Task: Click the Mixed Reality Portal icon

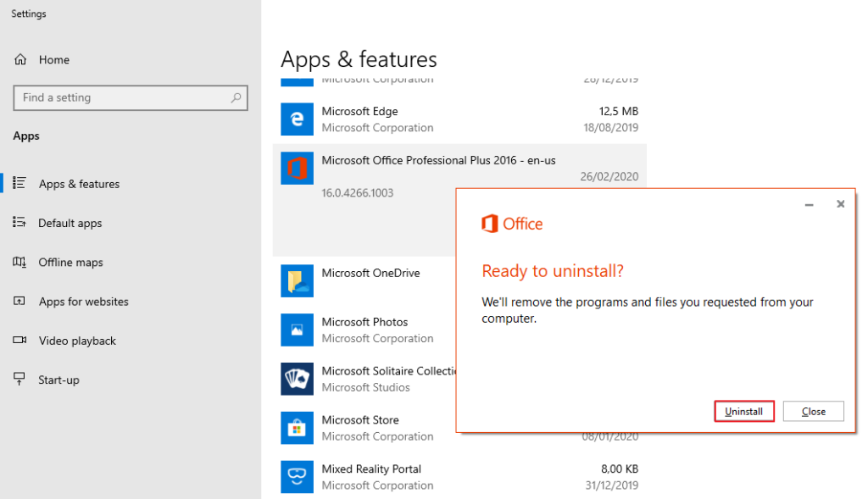Action: (297, 477)
